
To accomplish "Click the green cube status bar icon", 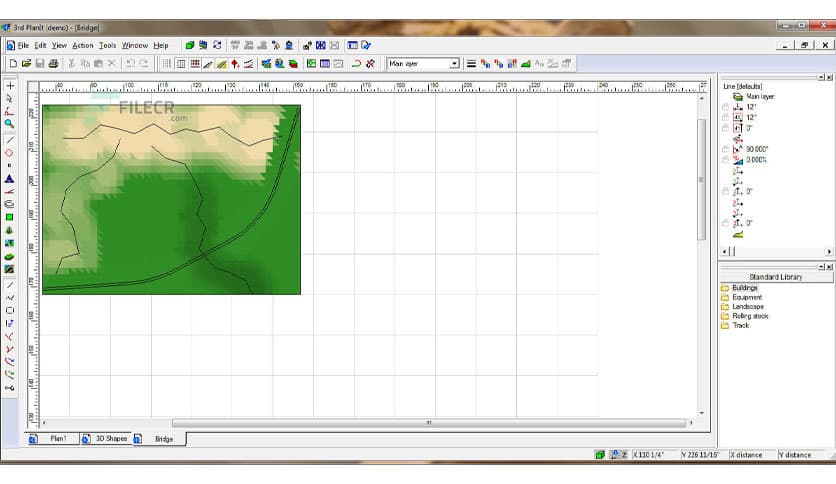I will coord(600,455).
